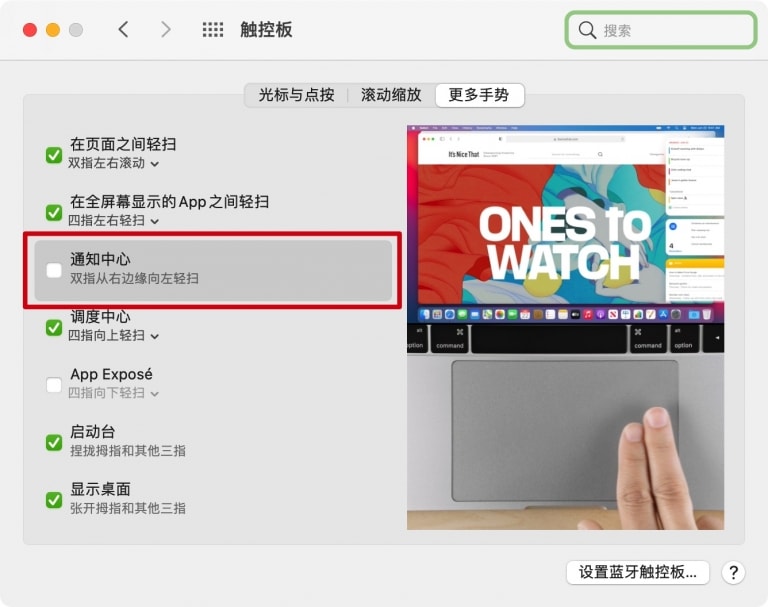
Task: Toggle the 显示桌面 checkbox
Action: coord(54,500)
